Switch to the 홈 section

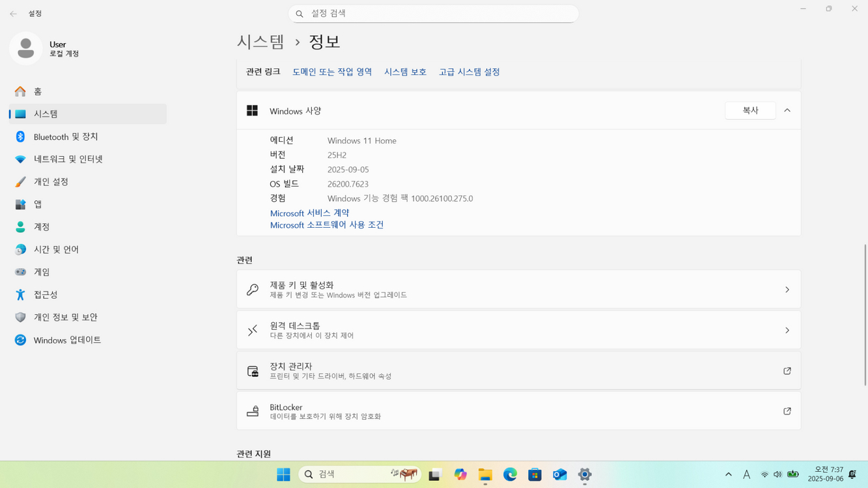click(x=36, y=91)
